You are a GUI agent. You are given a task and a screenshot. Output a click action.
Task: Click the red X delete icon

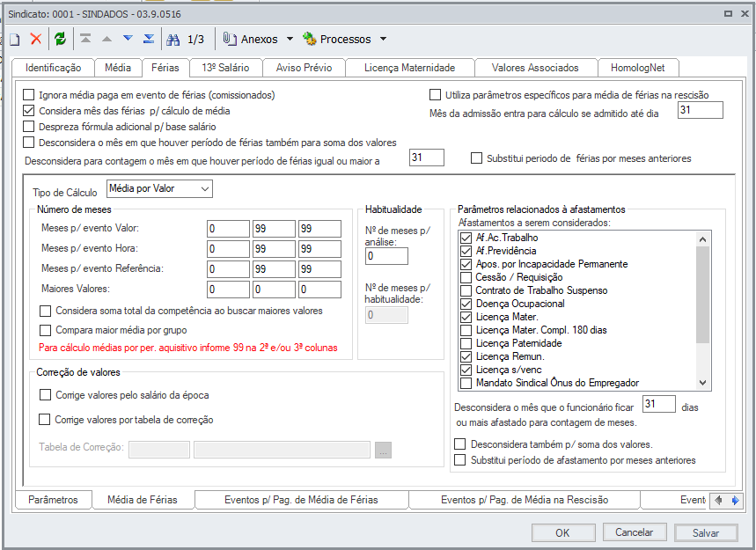[x=36, y=39]
